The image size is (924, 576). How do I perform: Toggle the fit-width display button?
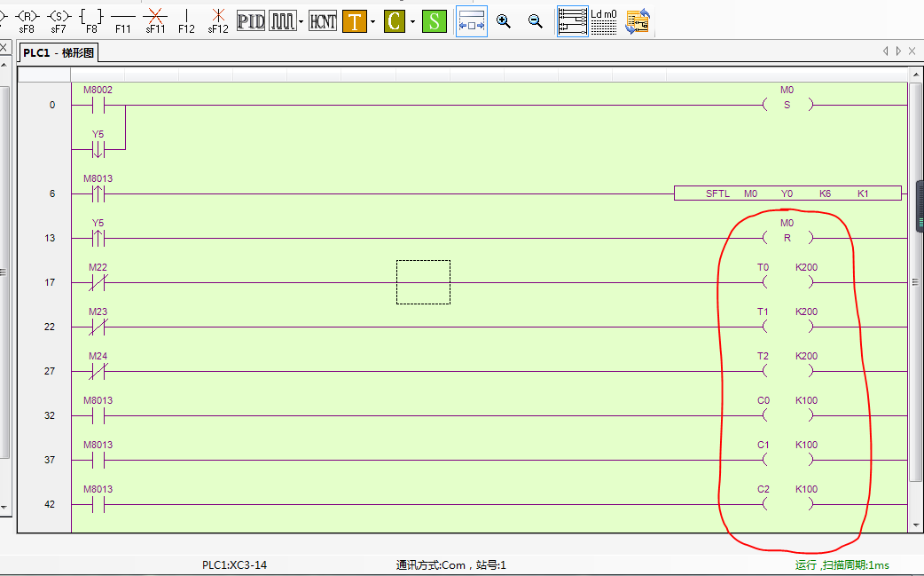pos(471,21)
